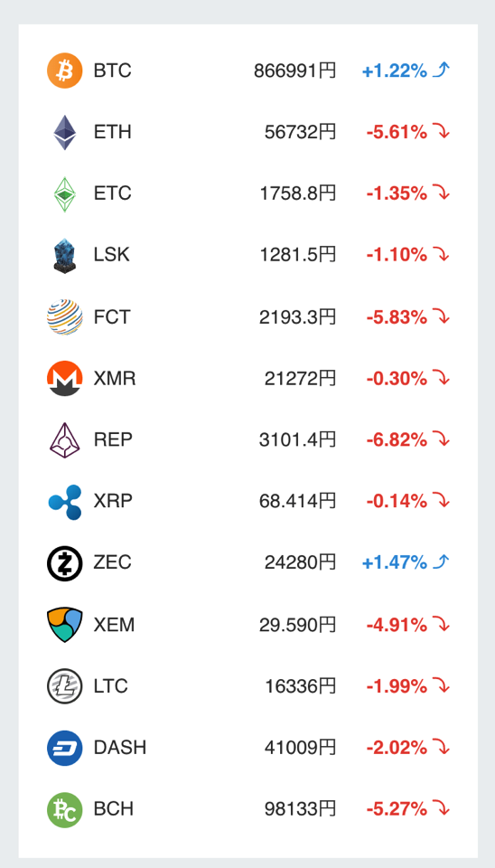Select the Zcash ZEC black icon
This screenshot has width=495, height=868.
pos(65,563)
